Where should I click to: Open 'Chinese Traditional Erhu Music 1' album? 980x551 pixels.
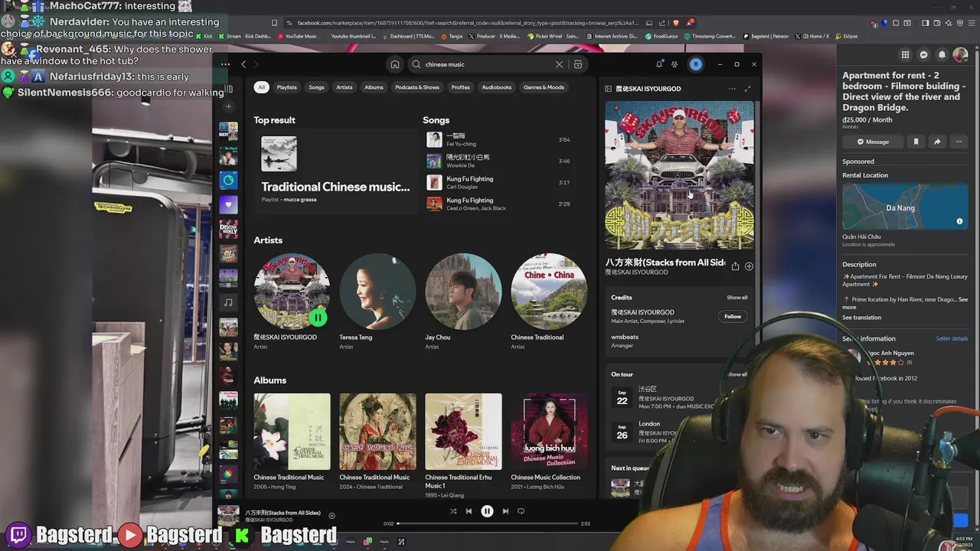click(463, 445)
